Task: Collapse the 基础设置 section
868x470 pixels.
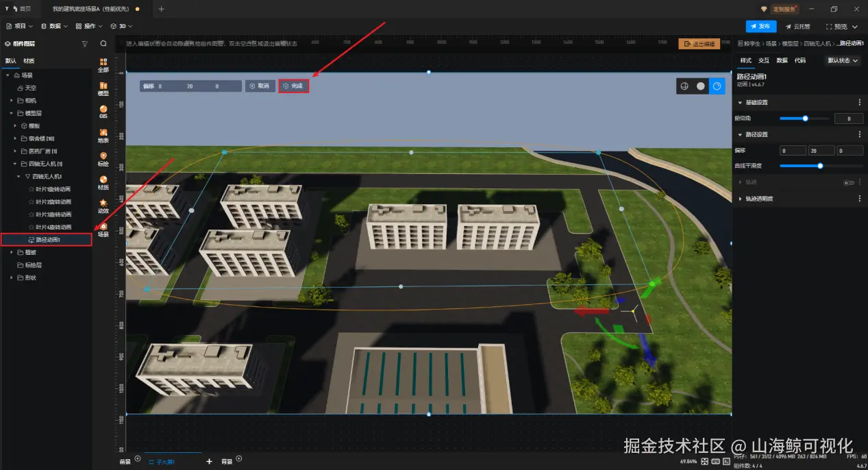Action: tap(741, 102)
